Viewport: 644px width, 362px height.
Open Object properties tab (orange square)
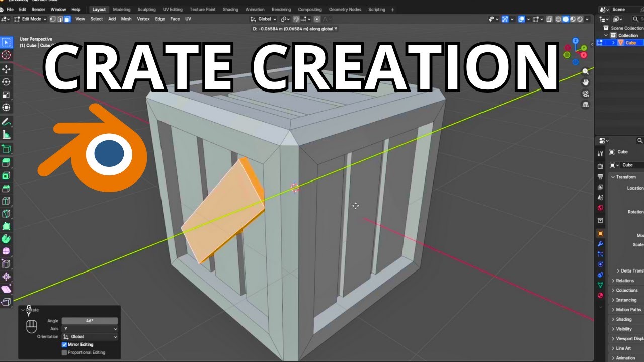[x=600, y=234]
